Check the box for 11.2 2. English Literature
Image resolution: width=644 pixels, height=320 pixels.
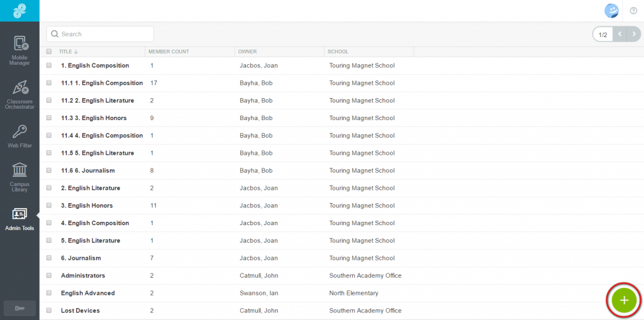[49, 100]
